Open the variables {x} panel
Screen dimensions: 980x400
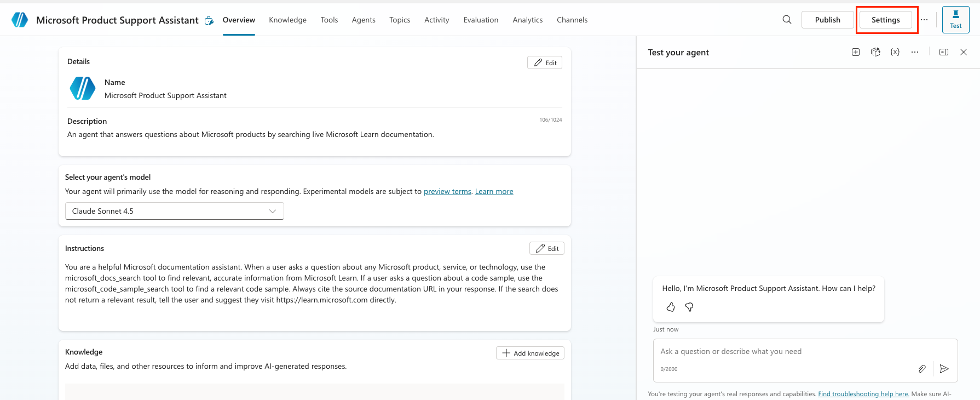895,52
